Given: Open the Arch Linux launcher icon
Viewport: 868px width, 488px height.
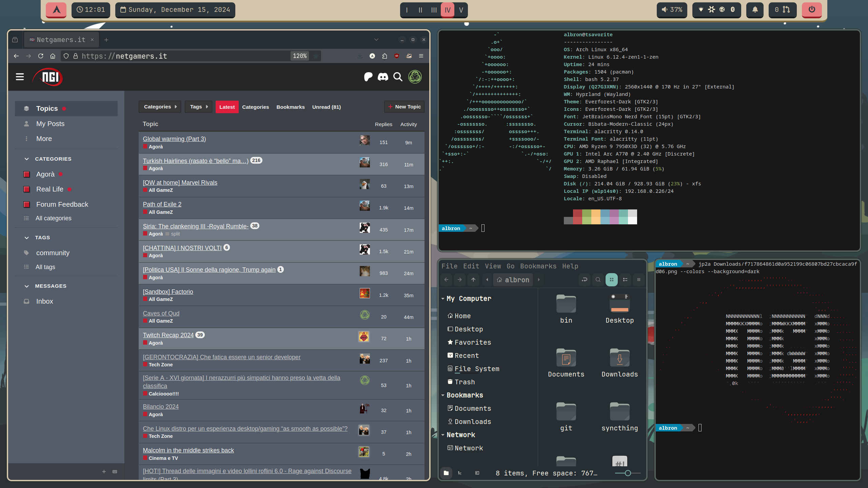Looking at the screenshot, I should click(56, 10).
